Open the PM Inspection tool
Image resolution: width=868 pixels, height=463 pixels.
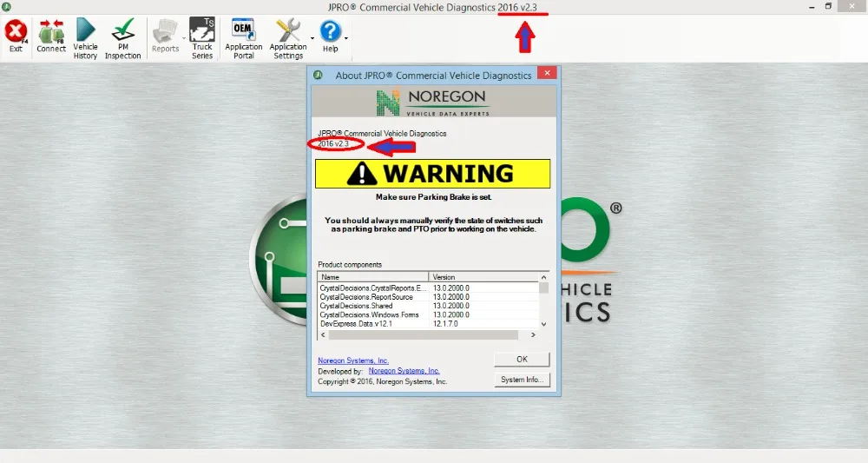[x=123, y=37]
